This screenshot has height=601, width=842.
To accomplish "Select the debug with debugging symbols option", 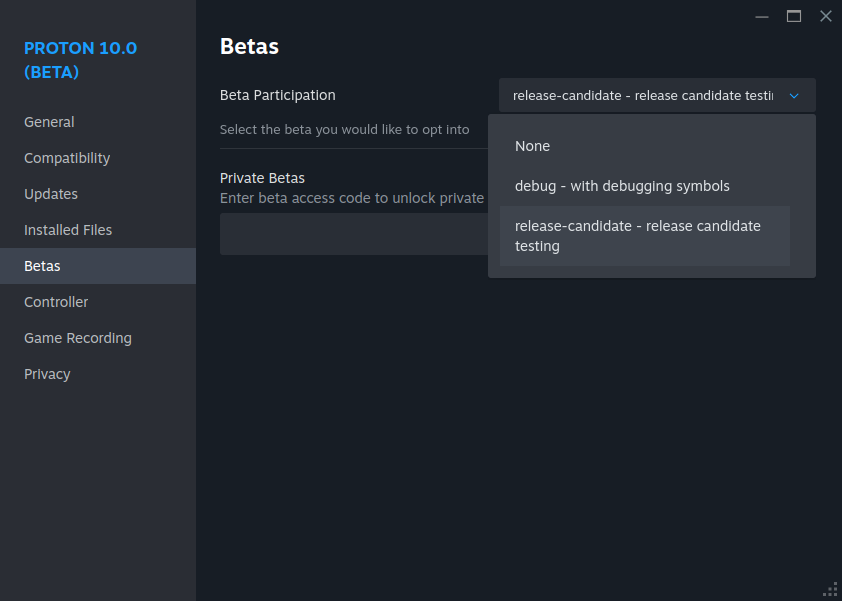I will (x=622, y=186).
